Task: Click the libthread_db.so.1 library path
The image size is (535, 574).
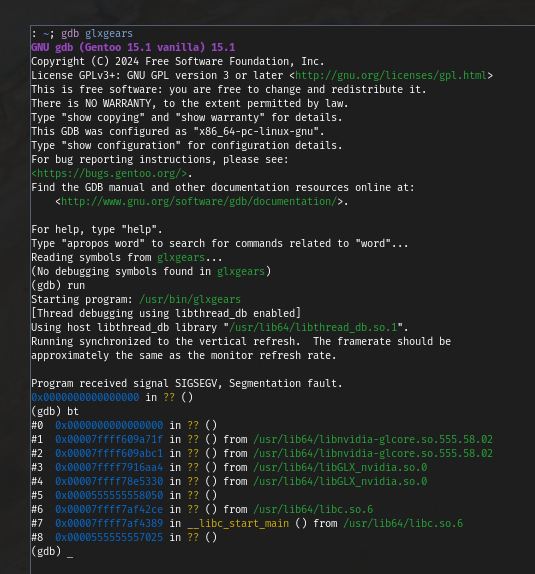Action: [313, 327]
